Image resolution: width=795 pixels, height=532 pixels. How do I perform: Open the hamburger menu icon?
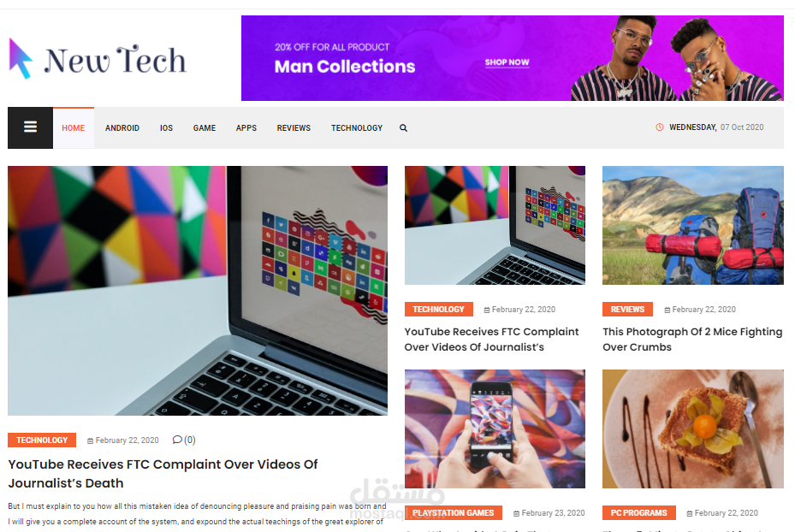pos(30,127)
